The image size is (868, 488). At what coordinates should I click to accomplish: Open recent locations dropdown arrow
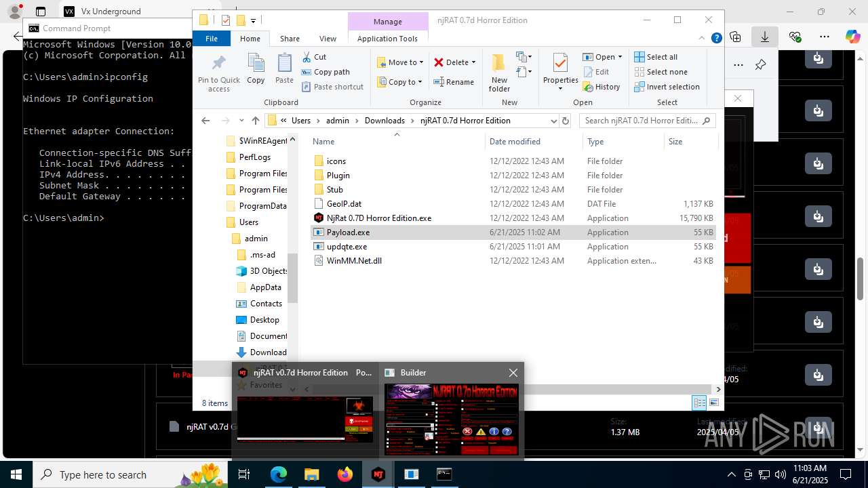pos(241,121)
